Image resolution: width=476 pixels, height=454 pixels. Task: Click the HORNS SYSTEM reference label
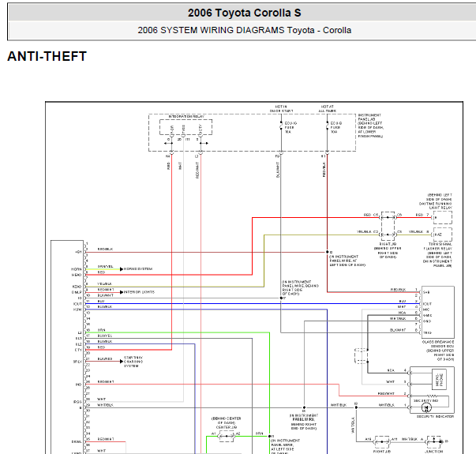pos(138,269)
